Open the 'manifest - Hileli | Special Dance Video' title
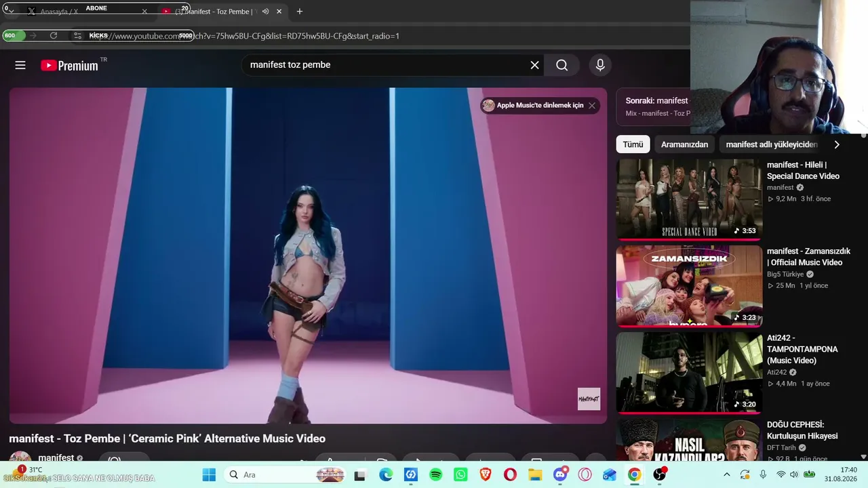The height and width of the screenshot is (488, 868). [x=803, y=170]
